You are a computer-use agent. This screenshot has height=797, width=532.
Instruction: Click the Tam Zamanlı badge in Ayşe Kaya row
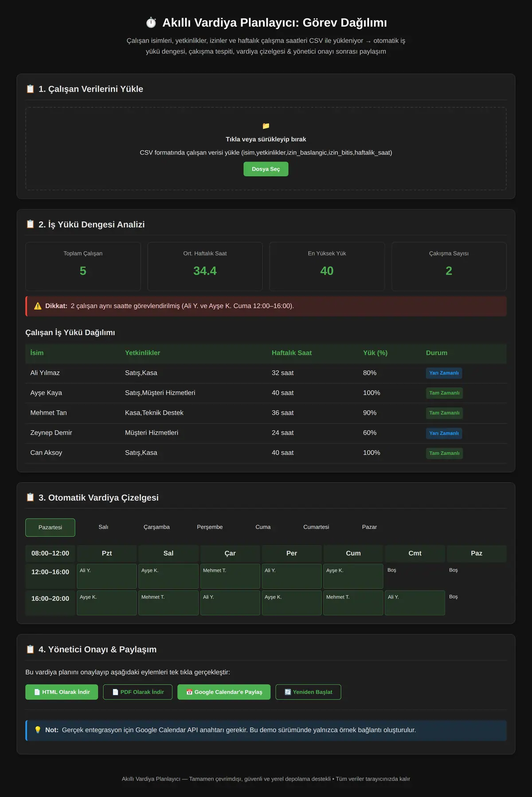[x=444, y=393]
